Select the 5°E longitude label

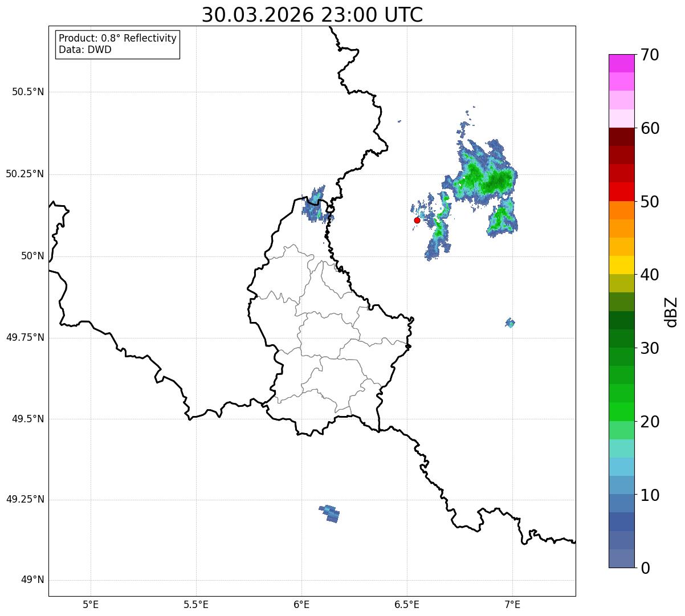[91, 604]
